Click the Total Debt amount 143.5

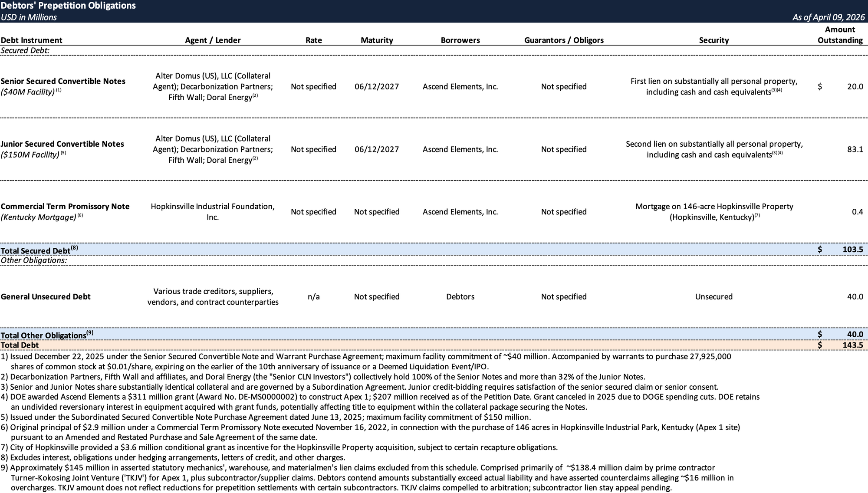pyautogui.click(x=852, y=345)
